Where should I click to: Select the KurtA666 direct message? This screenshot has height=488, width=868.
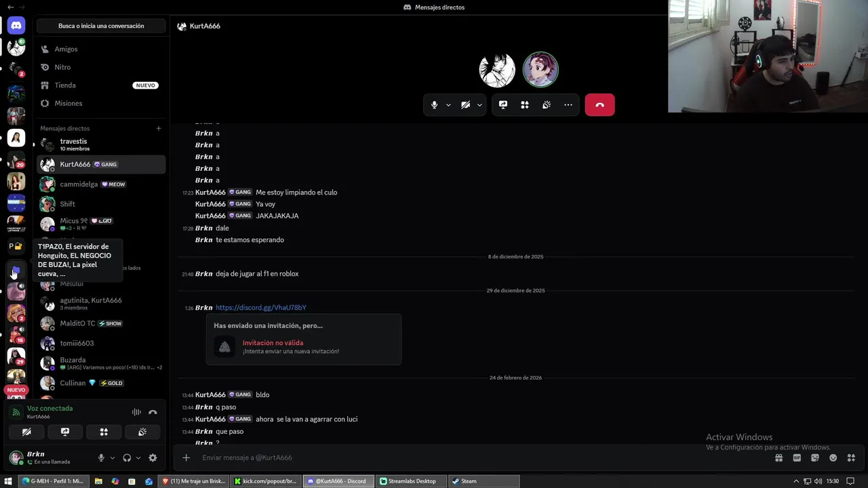point(101,164)
